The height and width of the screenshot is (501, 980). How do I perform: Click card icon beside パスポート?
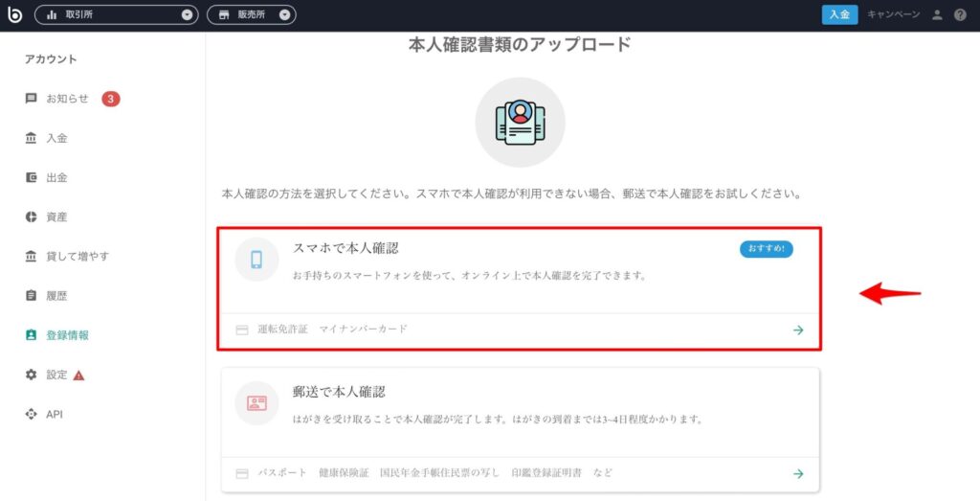242,473
